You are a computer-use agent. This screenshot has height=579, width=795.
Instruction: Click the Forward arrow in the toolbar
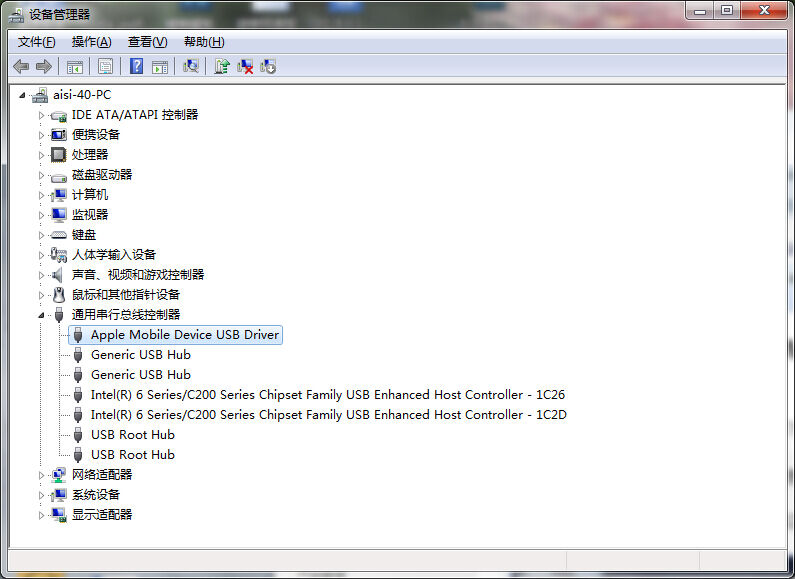(43, 66)
